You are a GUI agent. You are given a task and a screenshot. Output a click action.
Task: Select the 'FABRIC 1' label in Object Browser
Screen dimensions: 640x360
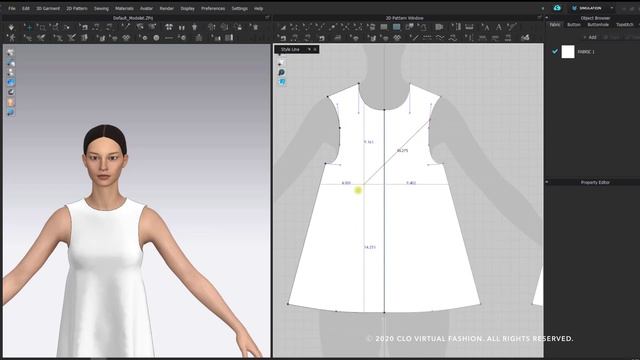586,52
